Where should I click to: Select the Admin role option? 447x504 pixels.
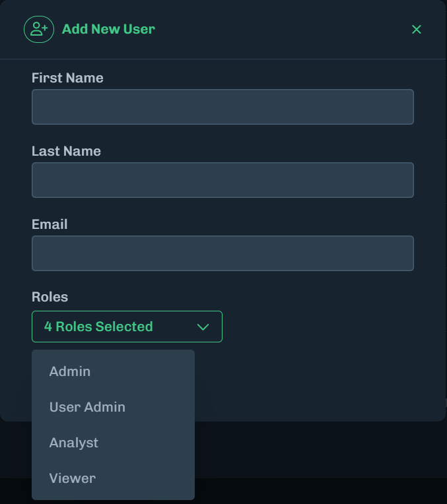click(x=70, y=371)
